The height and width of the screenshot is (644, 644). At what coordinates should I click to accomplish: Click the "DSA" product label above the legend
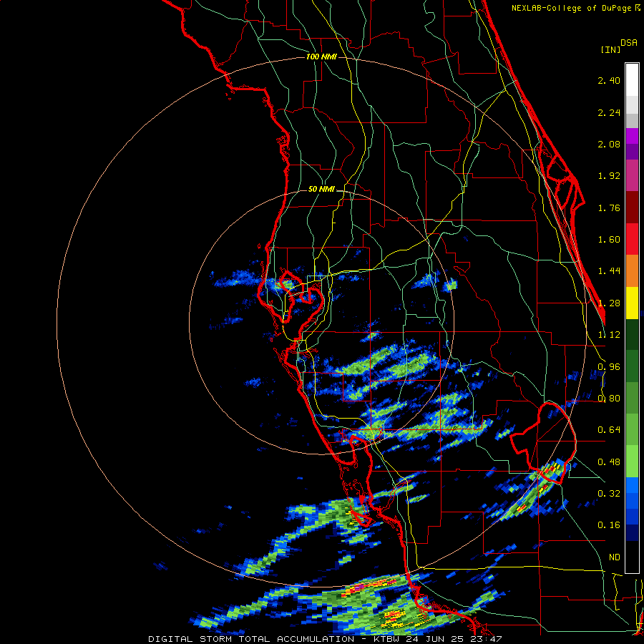(x=629, y=43)
